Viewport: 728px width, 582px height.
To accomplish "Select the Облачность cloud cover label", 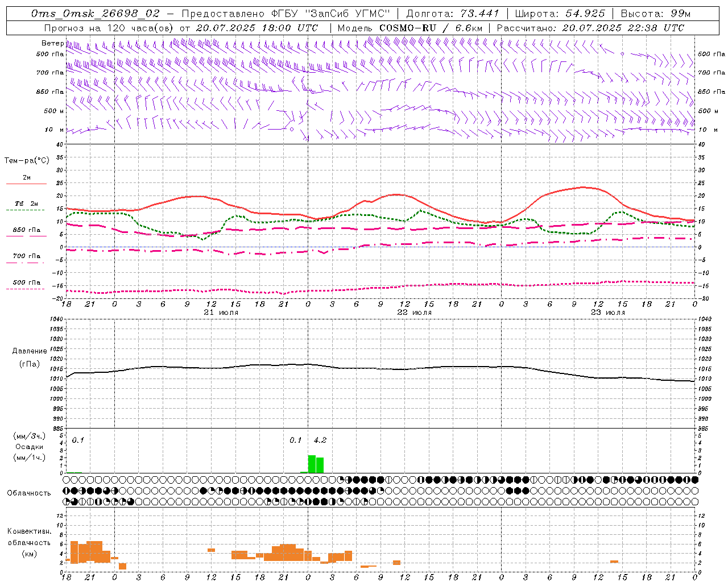I will pos(29,493).
